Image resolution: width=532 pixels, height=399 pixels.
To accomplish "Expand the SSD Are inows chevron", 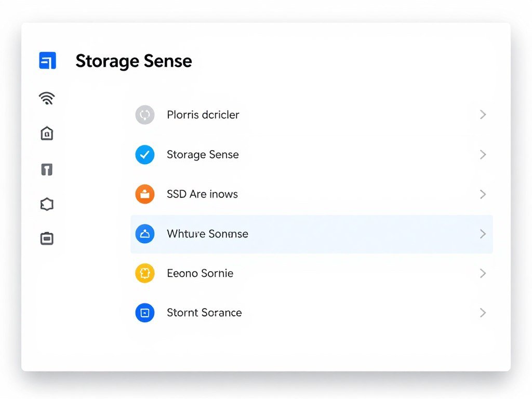I will [x=483, y=194].
